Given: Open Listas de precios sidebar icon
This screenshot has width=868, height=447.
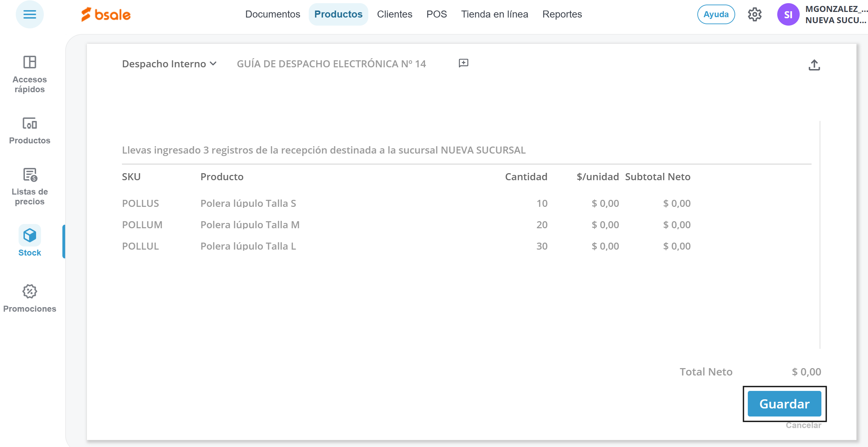Looking at the screenshot, I should click(29, 186).
